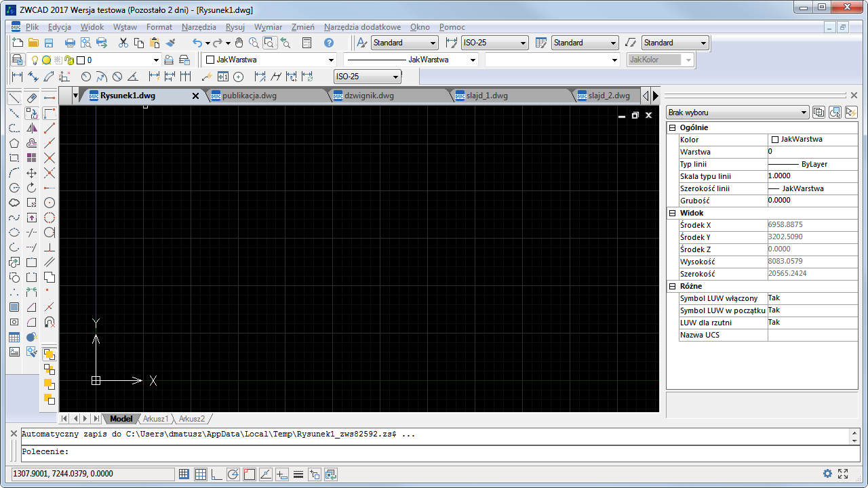The width and height of the screenshot is (868, 488).
Task: Switch to dzwignik.dwg tab
Action: pyautogui.click(x=369, y=96)
